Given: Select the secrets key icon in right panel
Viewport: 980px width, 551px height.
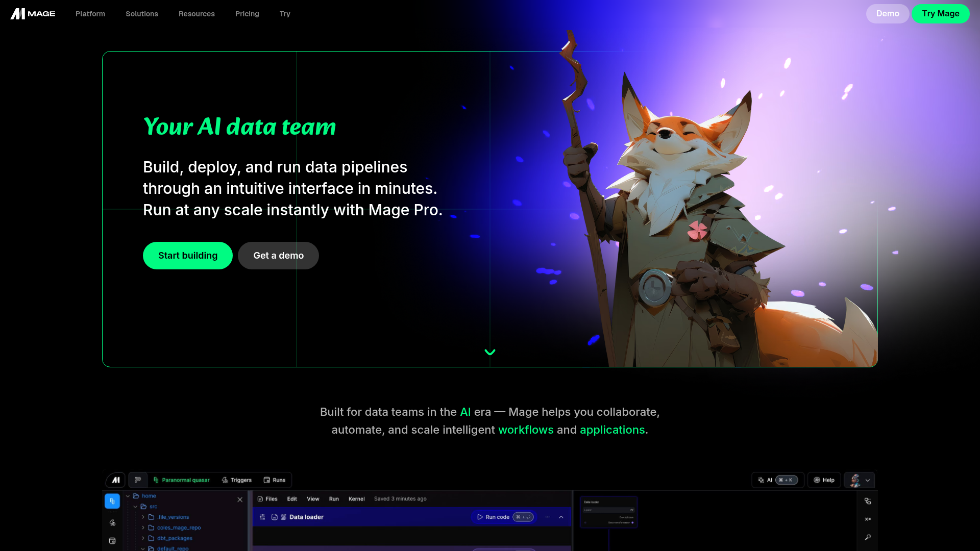Looking at the screenshot, I should 868,537.
